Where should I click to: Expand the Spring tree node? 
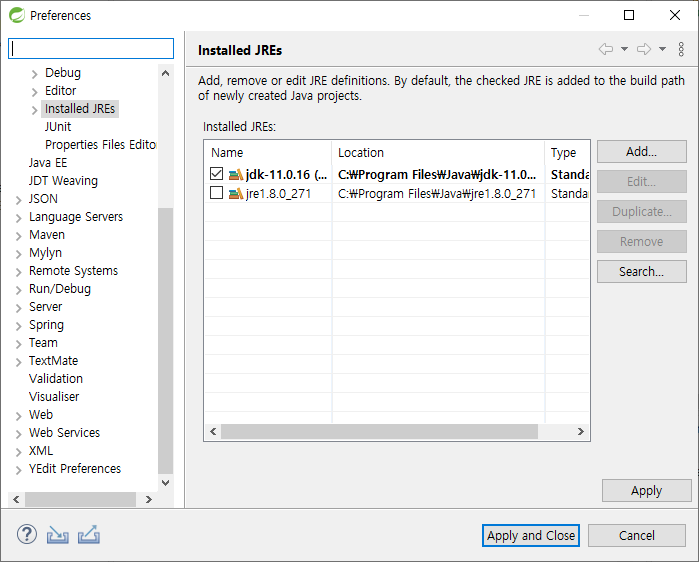(19, 326)
